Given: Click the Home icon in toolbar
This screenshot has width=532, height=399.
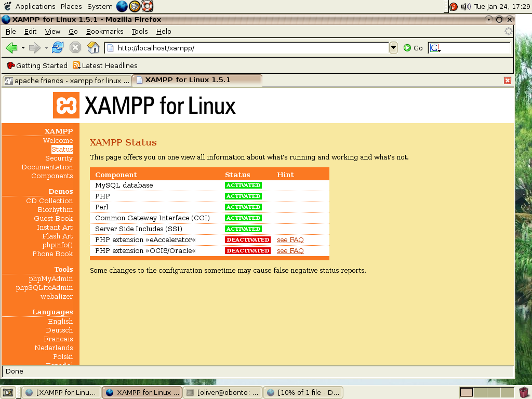Looking at the screenshot, I should (x=94, y=48).
